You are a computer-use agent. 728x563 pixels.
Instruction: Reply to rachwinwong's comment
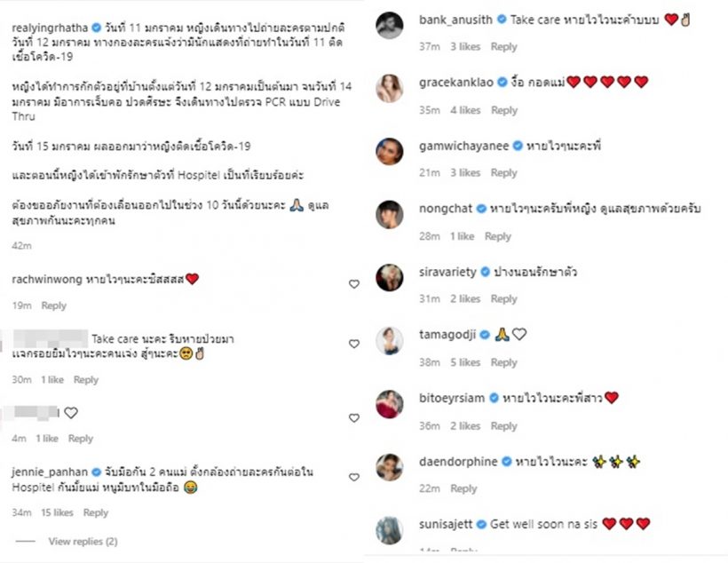click(x=54, y=305)
